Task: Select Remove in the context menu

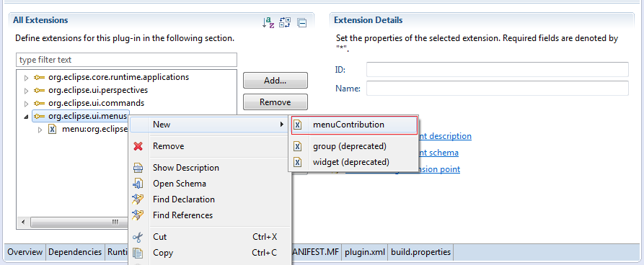Action: tap(210, 146)
